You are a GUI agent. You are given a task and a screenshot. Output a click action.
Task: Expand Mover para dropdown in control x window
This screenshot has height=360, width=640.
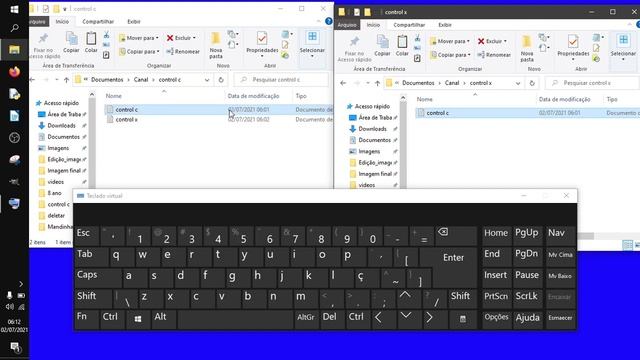468,41
